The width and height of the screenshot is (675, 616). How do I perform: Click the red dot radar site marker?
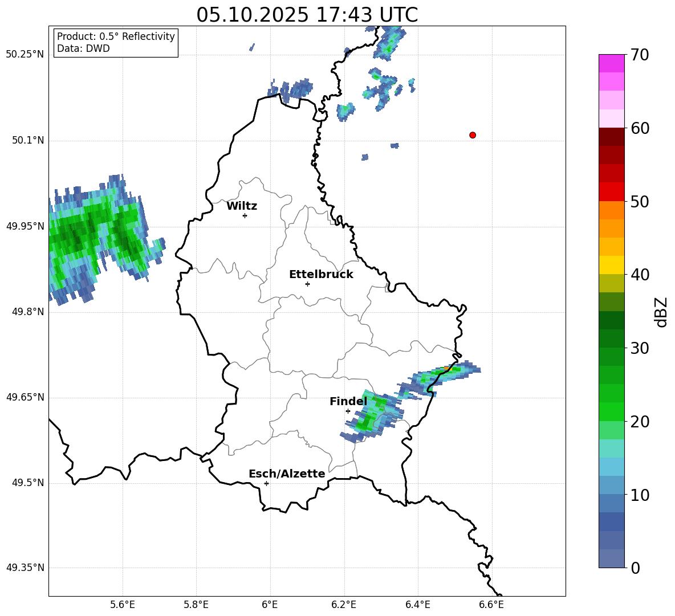473,135
